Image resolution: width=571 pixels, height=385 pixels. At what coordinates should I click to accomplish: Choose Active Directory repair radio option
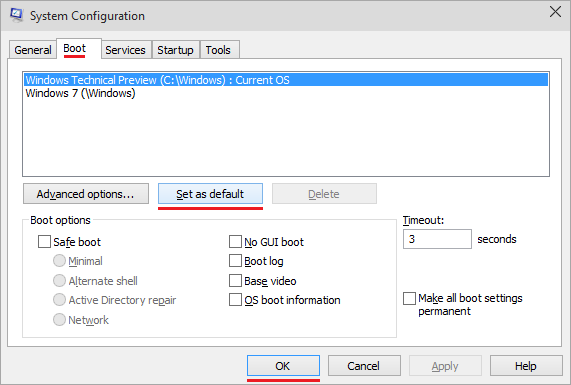(x=59, y=300)
